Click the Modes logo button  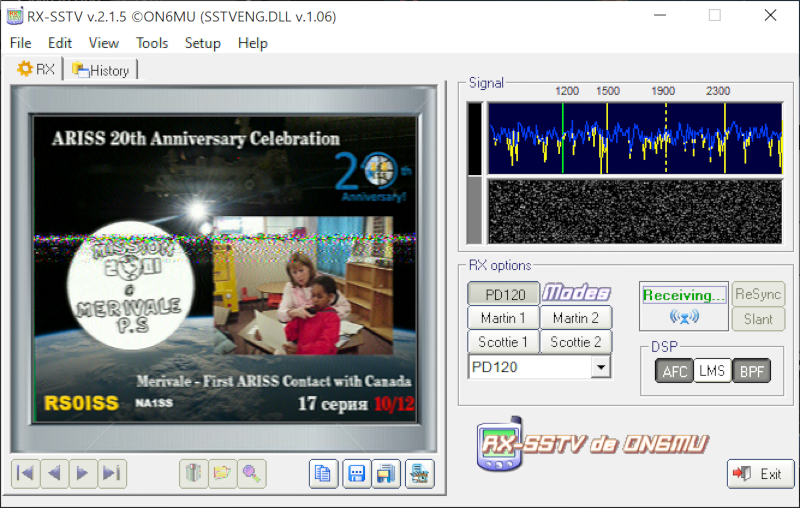pyautogui.click(x=576, y=293)
